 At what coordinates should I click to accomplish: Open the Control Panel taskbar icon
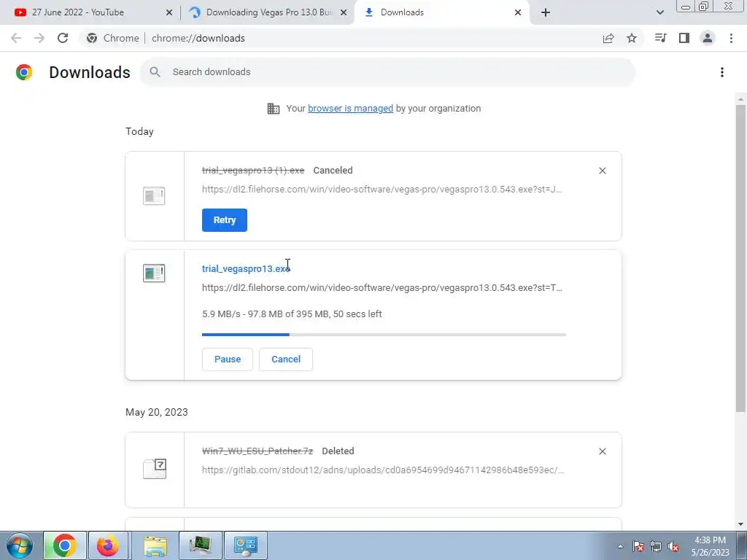pos(246,545)
